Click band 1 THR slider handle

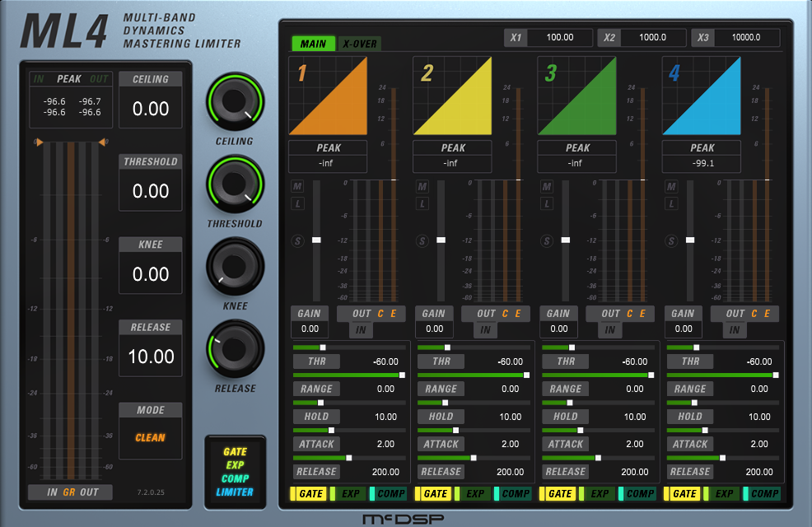(x=323, y=347)
